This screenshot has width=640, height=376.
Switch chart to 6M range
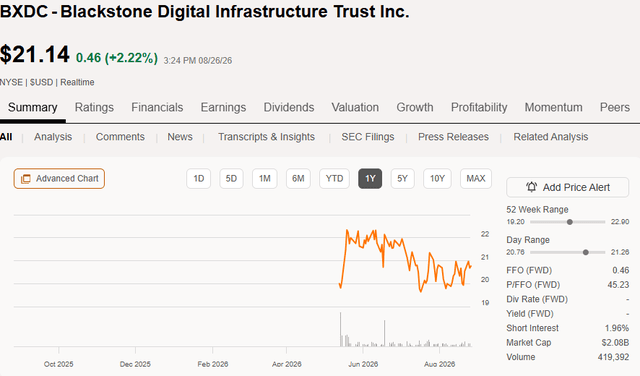click(298, 178)
